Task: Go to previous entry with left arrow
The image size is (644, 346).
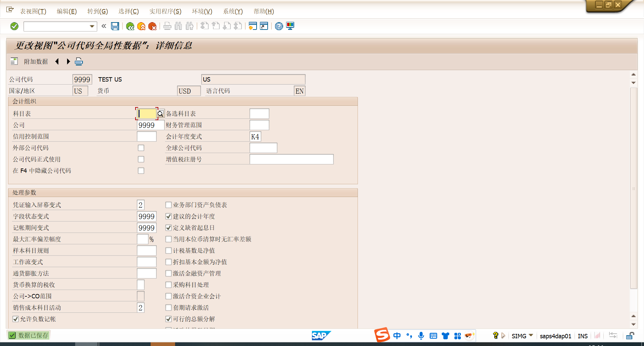Action: (x=57, y=61)
